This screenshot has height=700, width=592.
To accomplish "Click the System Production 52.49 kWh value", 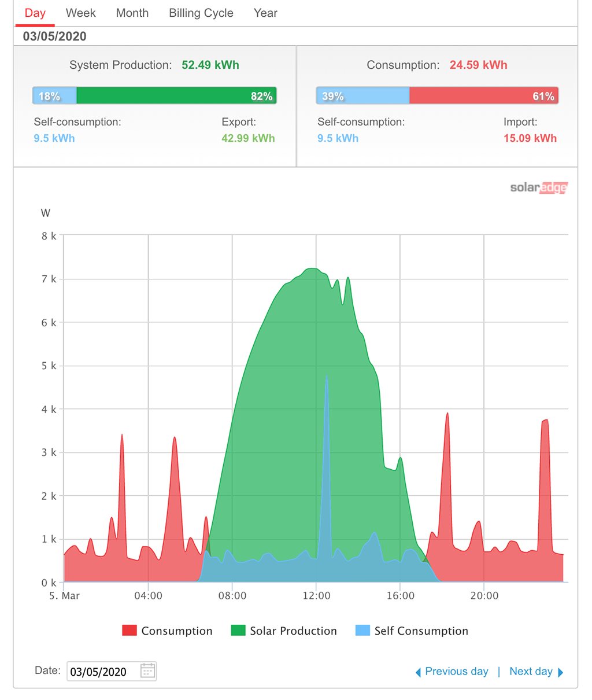I will coord(210,65).
